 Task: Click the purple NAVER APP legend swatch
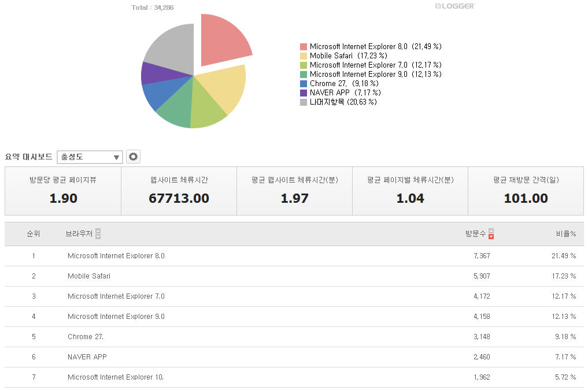tap(304, 93)
